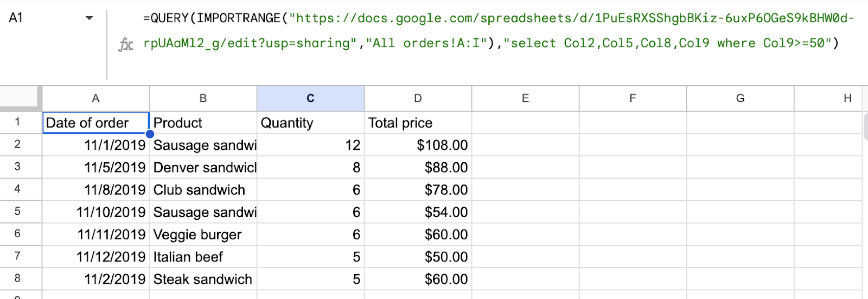Click the 'Club sandwich' cell
The height and width of the screenshot is (299, 868).
[203, 189]
